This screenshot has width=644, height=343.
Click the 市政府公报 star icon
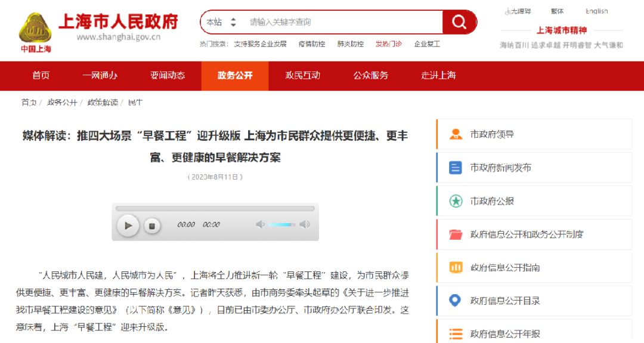coord(456,201)
